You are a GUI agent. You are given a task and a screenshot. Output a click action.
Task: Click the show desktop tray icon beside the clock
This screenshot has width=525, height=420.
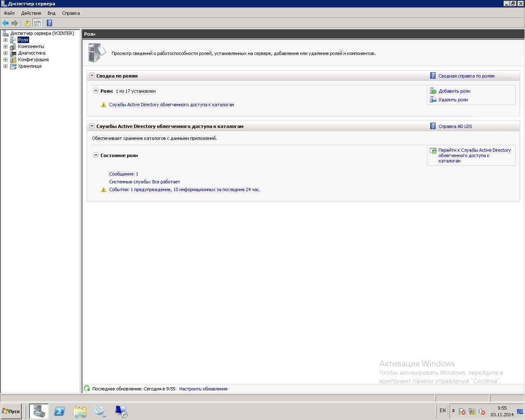(x=520, y=411)
